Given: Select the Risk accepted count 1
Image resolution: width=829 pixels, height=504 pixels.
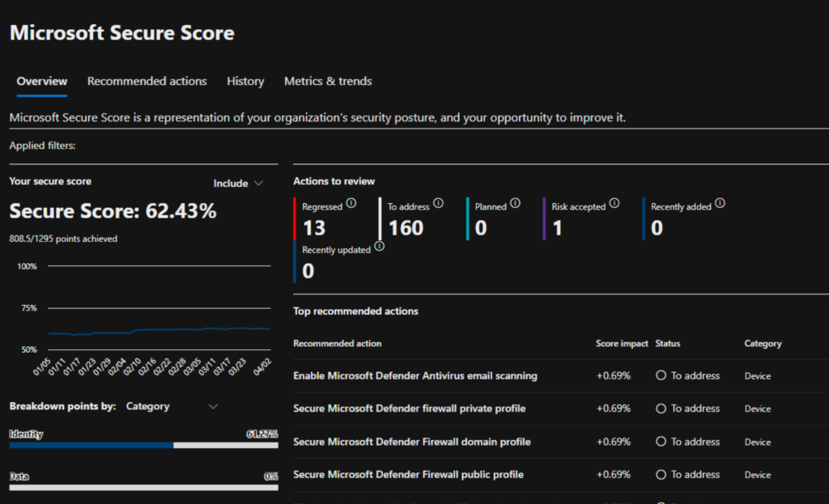Looking at the screenshot, I should [x=557, y=228].
